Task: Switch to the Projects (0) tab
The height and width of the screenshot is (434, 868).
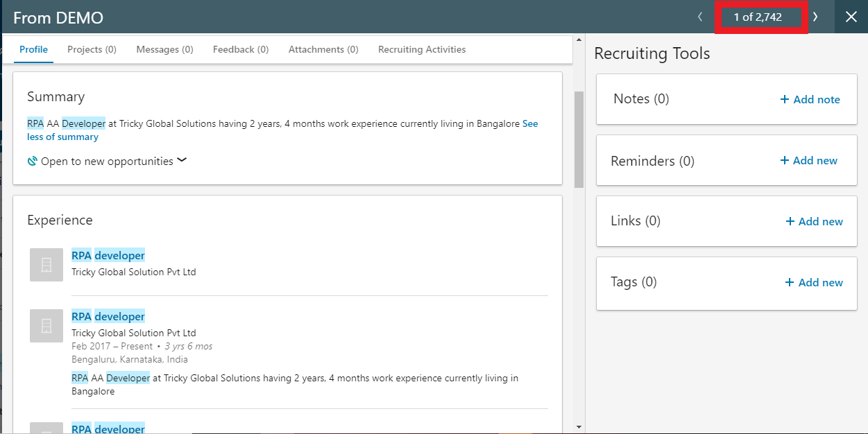Action: pyautogui.click(x=92, y=50)
